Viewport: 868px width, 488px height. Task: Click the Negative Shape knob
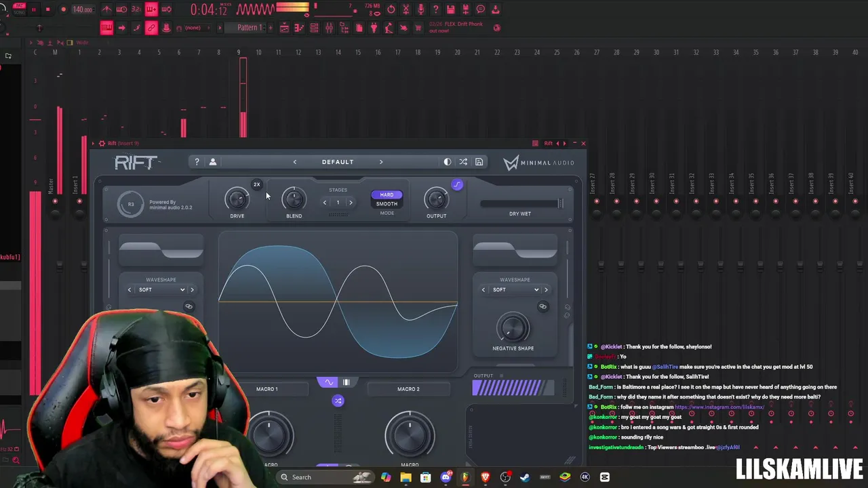pos(513,328)
